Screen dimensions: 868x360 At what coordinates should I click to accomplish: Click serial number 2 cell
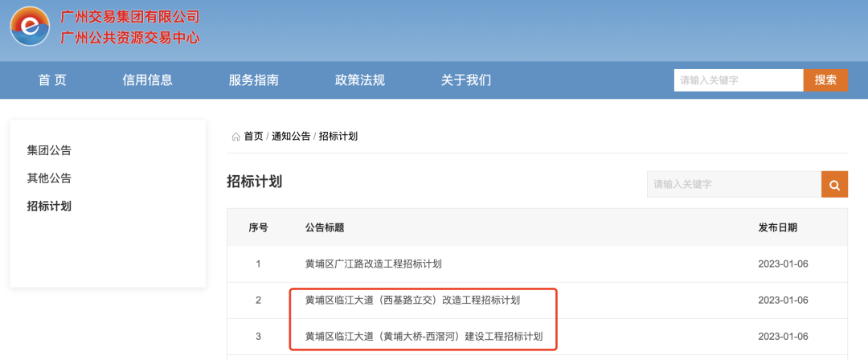(x=258, y=301)
